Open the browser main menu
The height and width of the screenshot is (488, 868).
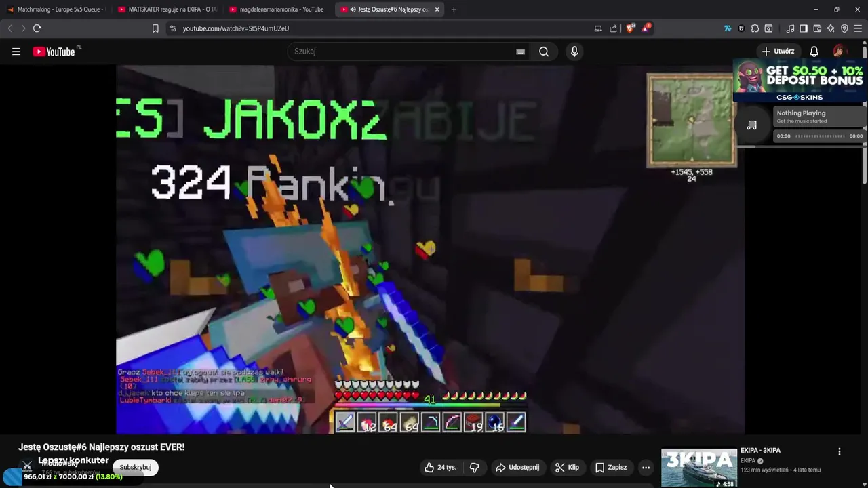point(858,28)
